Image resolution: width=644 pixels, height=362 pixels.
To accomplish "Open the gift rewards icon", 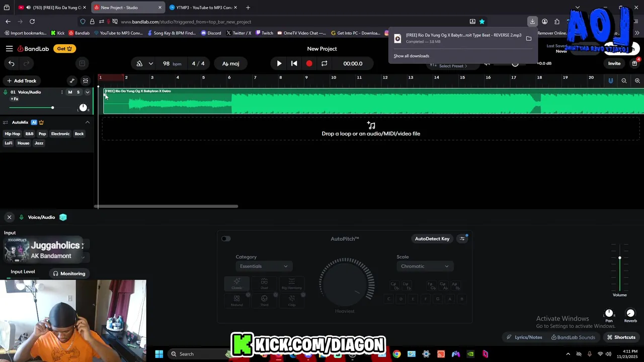I will pos(634,63).
